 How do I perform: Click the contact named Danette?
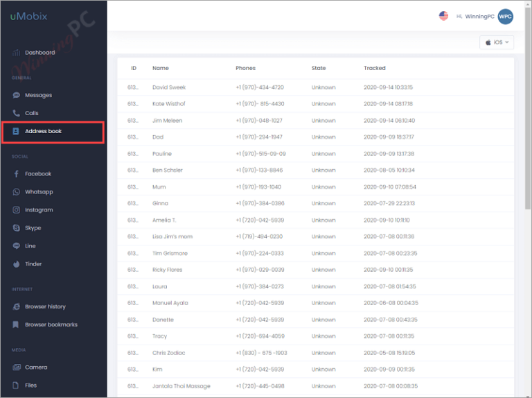pos(163,320)
